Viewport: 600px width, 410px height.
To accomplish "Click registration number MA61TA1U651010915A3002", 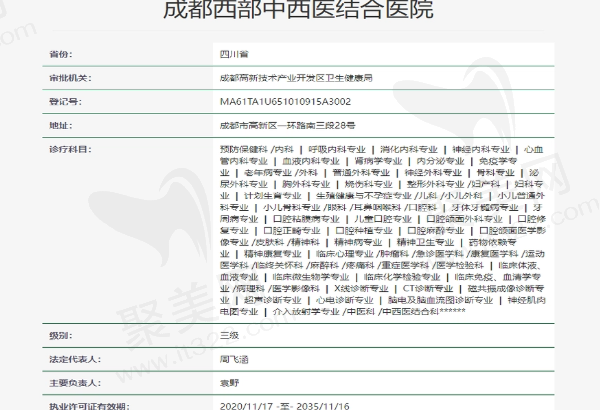I will 285,102.
